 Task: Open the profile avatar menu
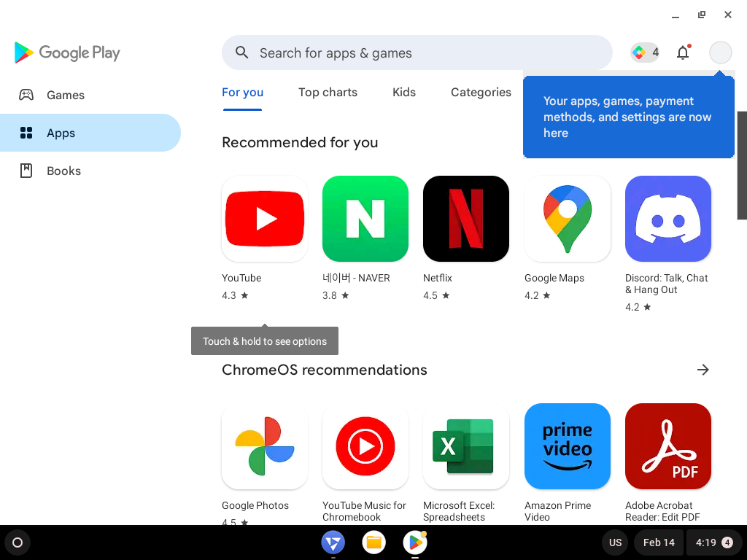(x=720, y=52)
